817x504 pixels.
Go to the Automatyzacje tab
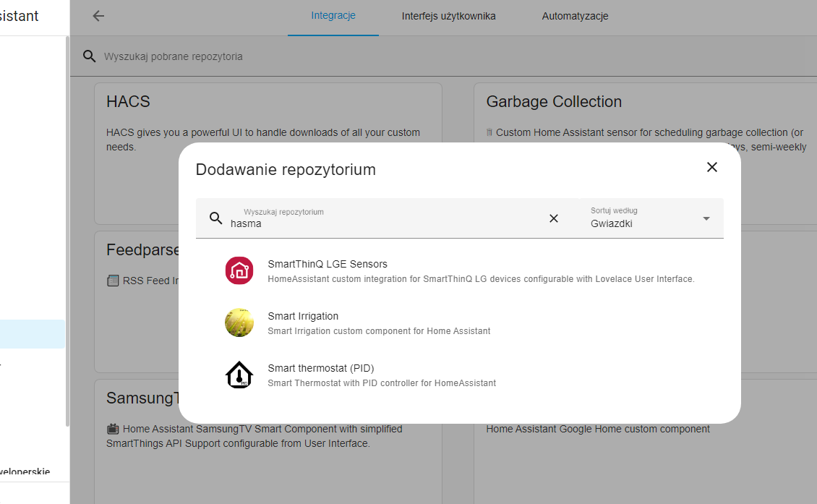coord(576,16)
